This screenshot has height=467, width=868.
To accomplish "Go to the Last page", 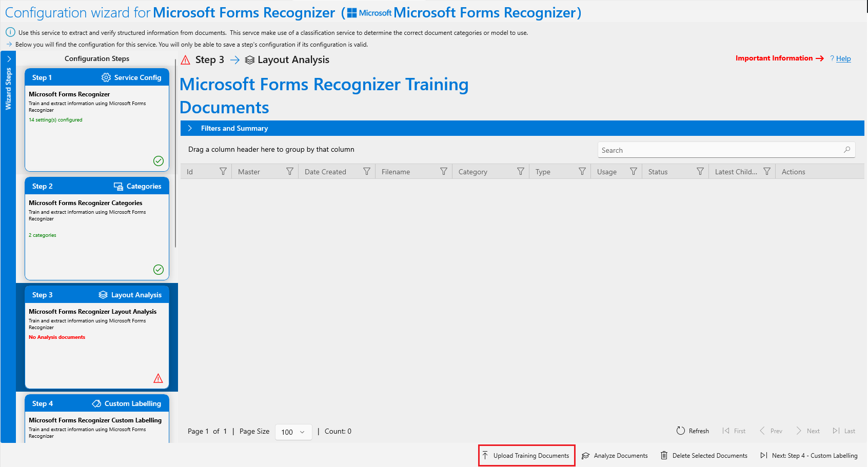I will [x=844, y=431].
